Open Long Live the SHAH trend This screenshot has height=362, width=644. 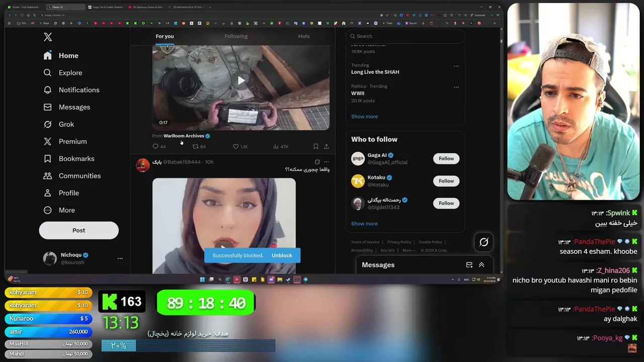point(375,72)
